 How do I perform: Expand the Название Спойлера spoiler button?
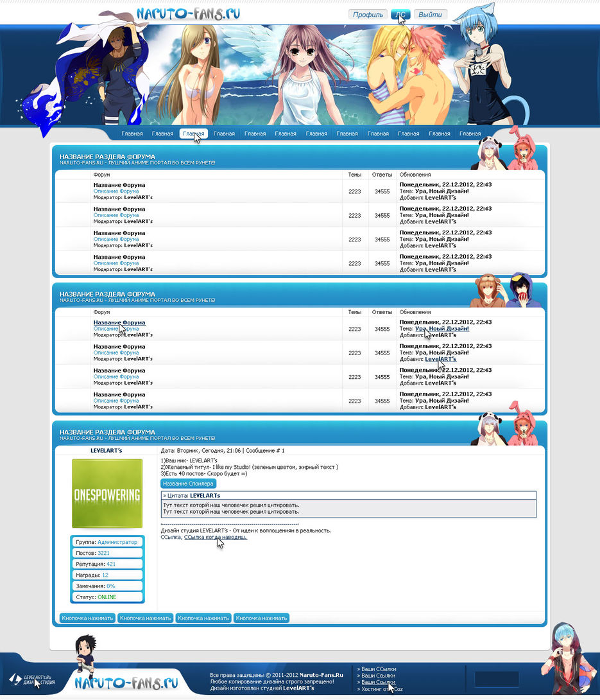(188, 484)
